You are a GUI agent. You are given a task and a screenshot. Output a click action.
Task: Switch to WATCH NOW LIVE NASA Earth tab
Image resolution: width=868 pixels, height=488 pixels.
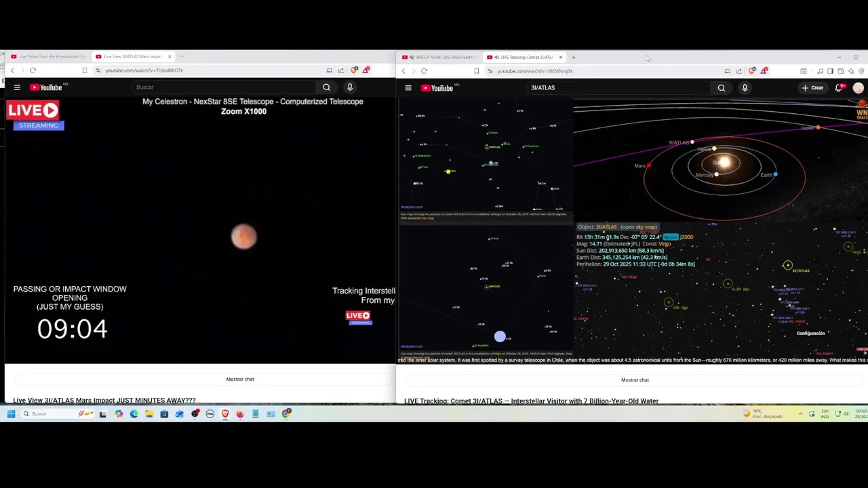[x=439, y=57]
